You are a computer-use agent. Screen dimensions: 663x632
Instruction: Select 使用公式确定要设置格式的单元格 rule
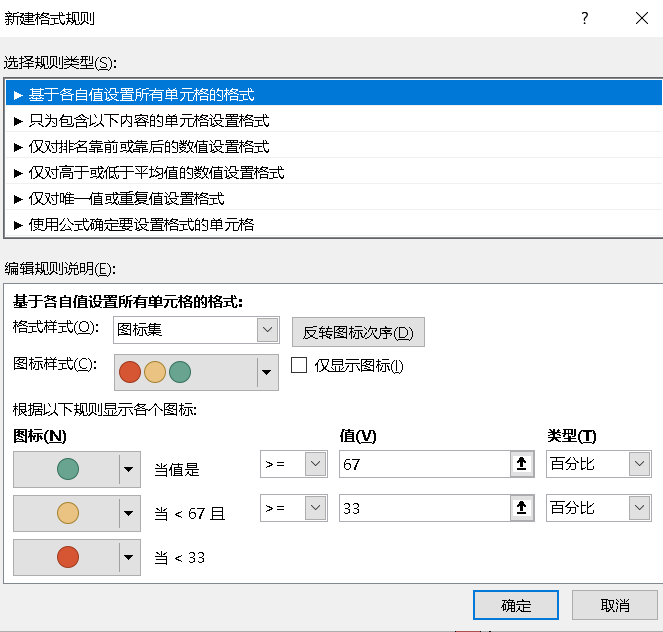334,224
